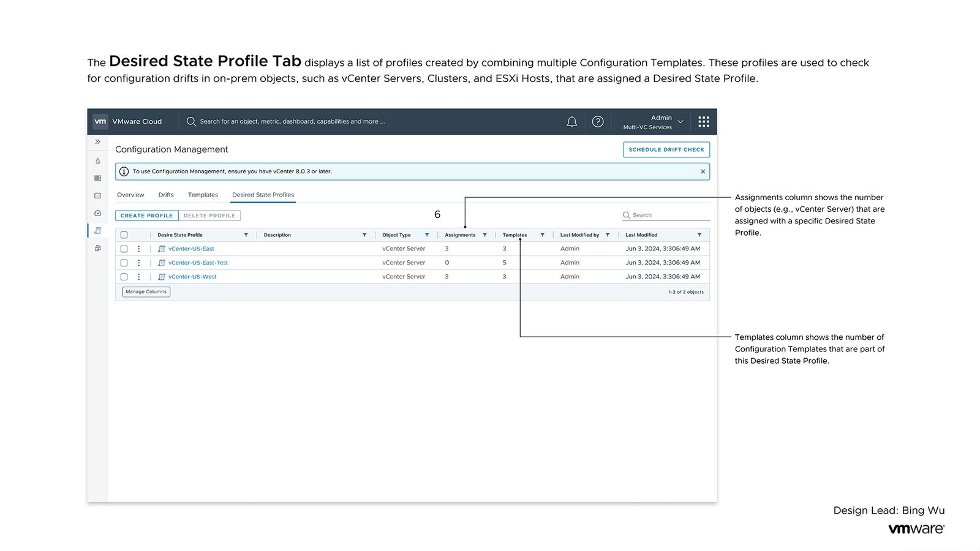
Task: Check the select-all checkbox in the table header
Action: 124,235
